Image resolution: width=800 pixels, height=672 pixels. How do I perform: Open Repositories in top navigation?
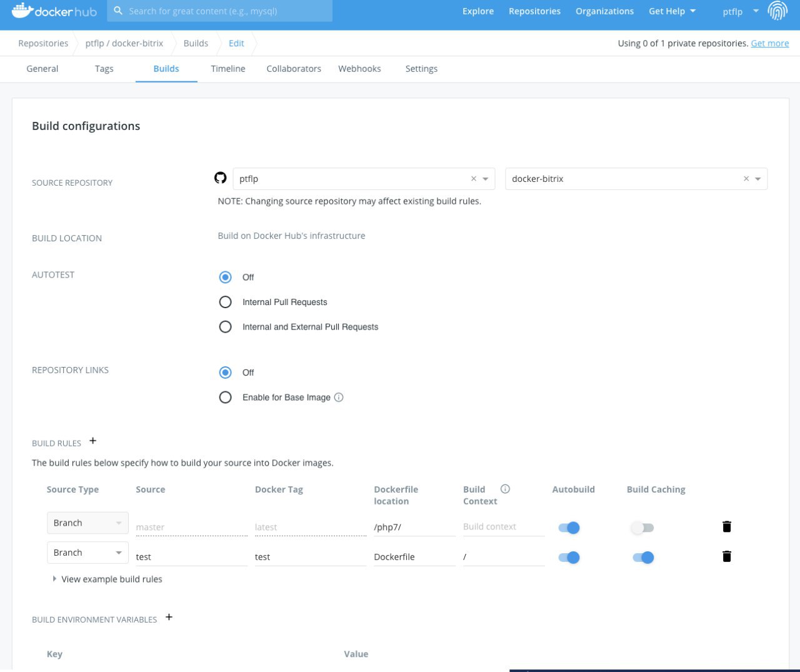click(x=534, y=11)
